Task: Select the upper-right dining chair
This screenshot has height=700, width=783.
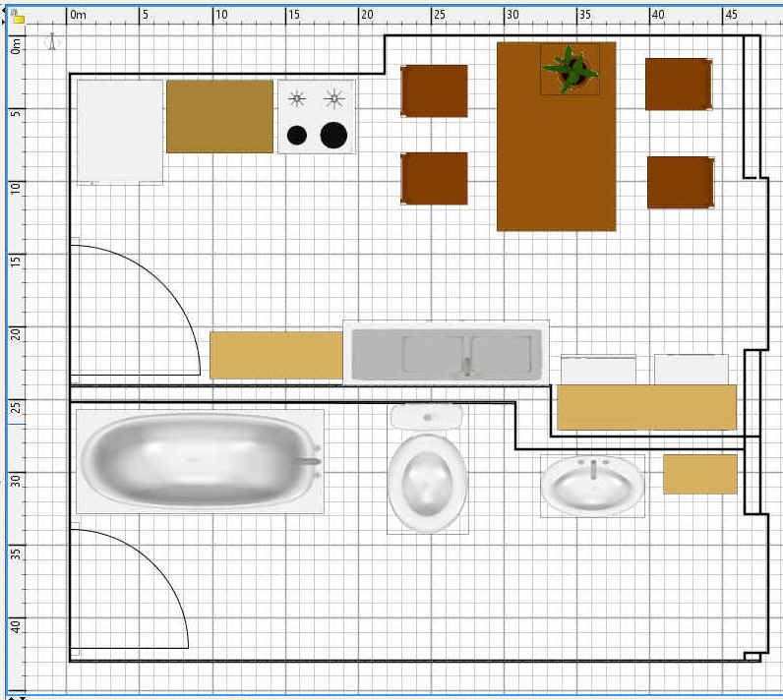Action: pyautogui.click(x=679, y=85)
